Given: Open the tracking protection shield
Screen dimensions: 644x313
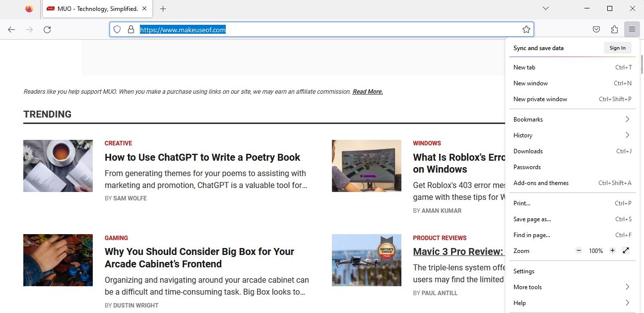Looking at the screenshot, I should tap(117, 29).
